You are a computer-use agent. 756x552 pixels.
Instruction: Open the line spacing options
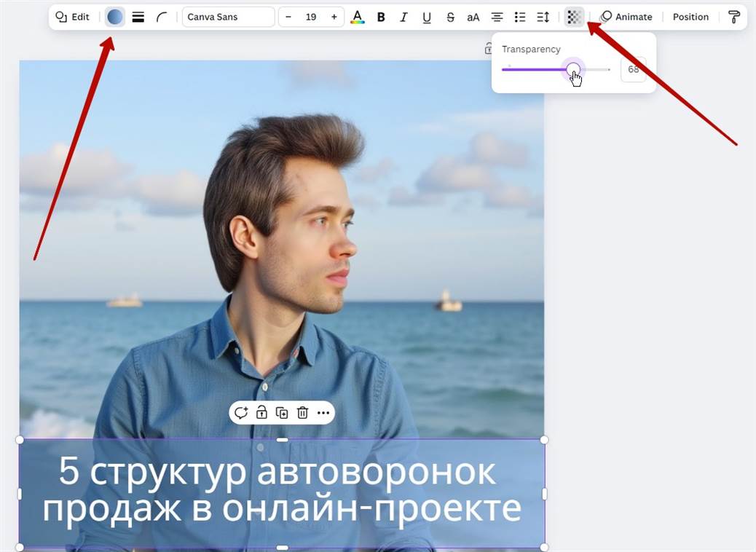coord(543,17)
